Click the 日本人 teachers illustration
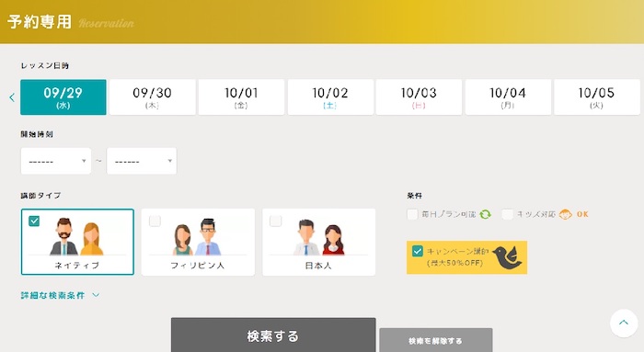Screen dimensions: 644x352 pos(318,237)
